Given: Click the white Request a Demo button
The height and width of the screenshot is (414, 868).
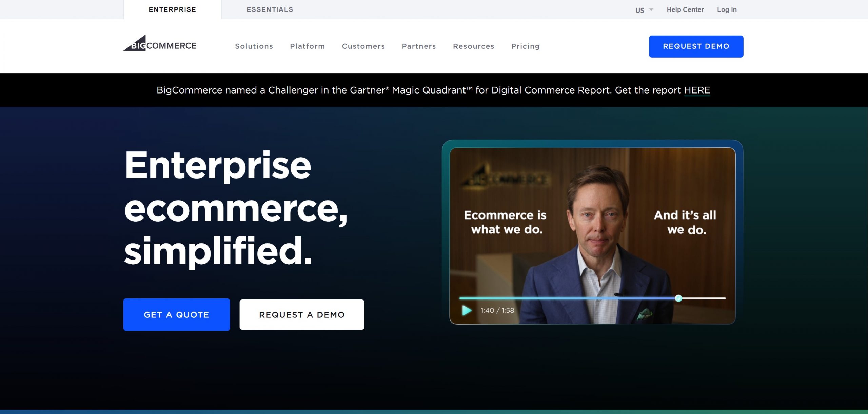Looking at the screenshot, I should click(302, 314).
